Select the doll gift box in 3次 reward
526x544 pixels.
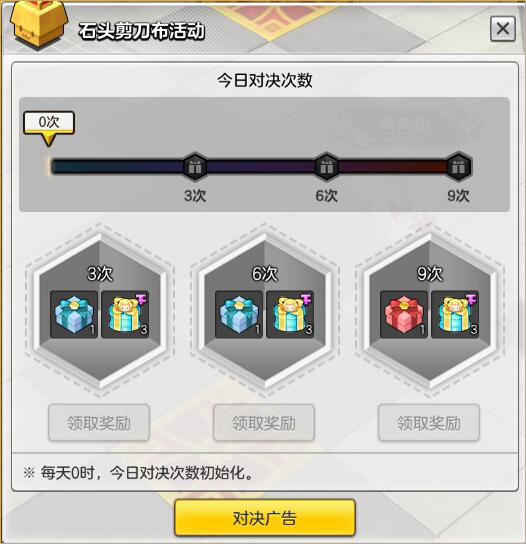125,314
